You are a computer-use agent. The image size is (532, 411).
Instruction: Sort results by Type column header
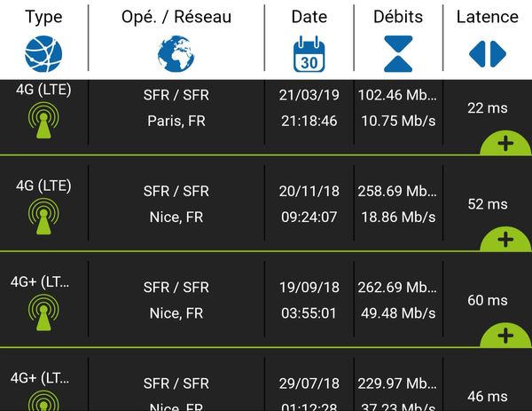(x=43, y=17)
